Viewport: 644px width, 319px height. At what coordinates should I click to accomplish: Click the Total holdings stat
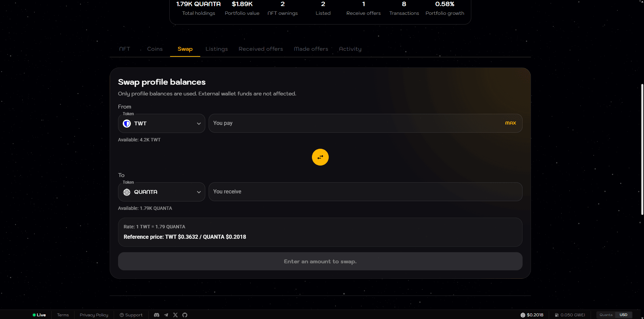tap(199, 8)
